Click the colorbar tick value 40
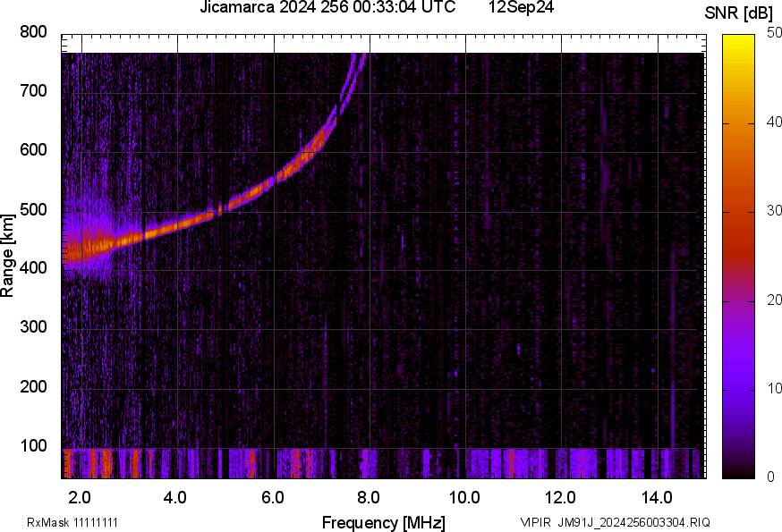The image size is (782, 532). click(774, 122)
